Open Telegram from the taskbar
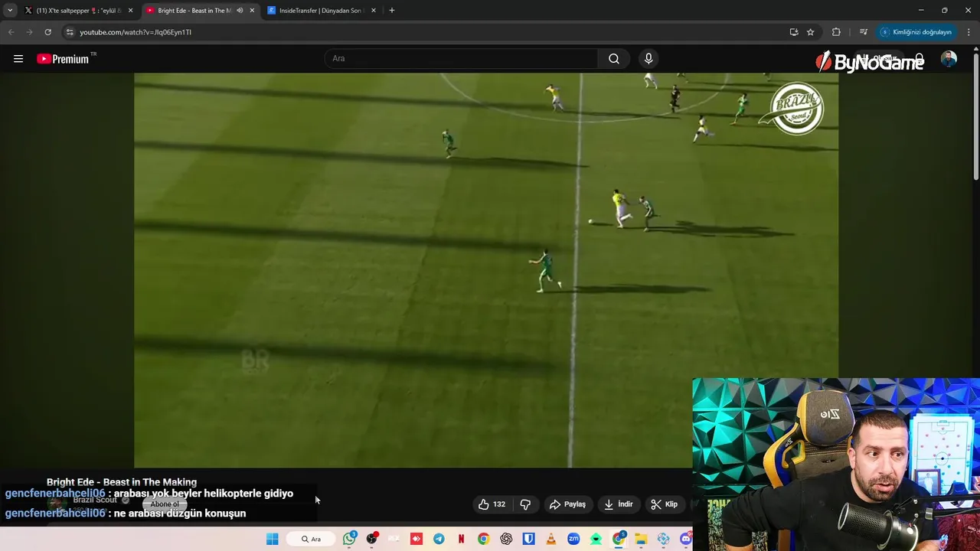Image resolution: width=980 pixels, height=551 pixels. click(x=439, y=539)
